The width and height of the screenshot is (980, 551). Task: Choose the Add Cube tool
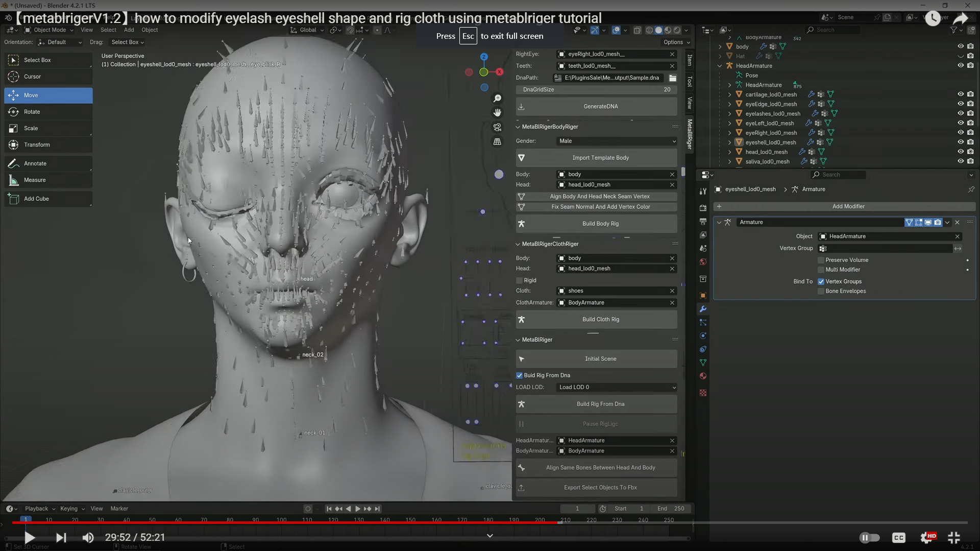[x=48, y=199]
